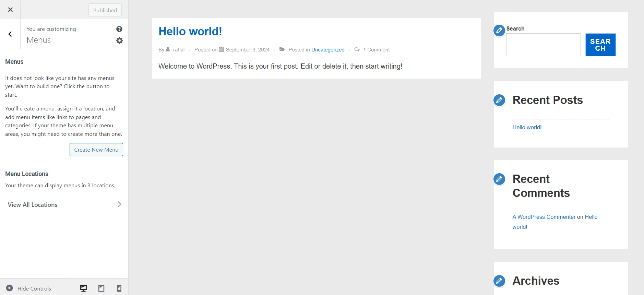The height and width of the screenshot is (295, 644).
Task: Collapse the sidebar with Hide Controls
Action: pyautogui.click(x=29, y=288)
